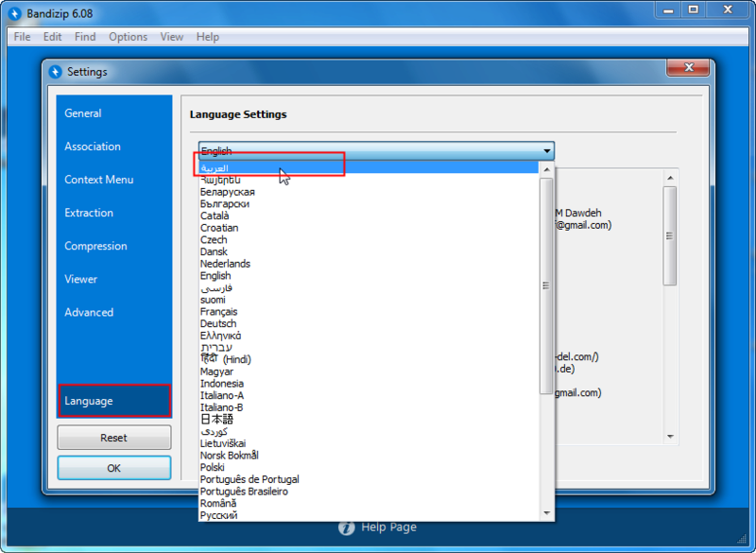The width and height of the screenshot is (756, 553).
Task: Click Settings dialog title icon
Action: (x=56, y=72)
